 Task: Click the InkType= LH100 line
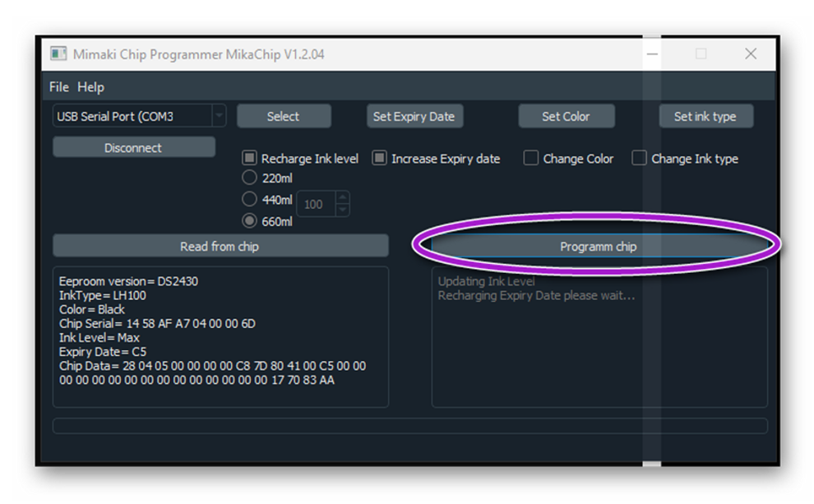click(102, 295)
